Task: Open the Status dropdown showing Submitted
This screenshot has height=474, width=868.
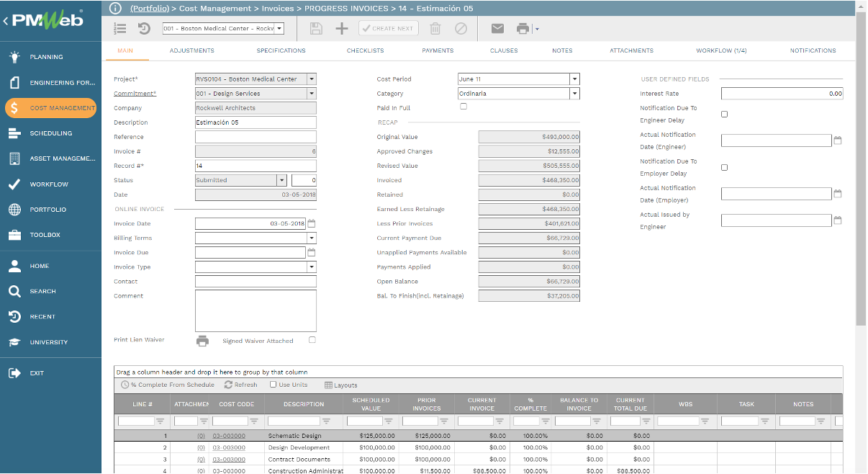Action: pyautogui.click(x=284, y=179)
